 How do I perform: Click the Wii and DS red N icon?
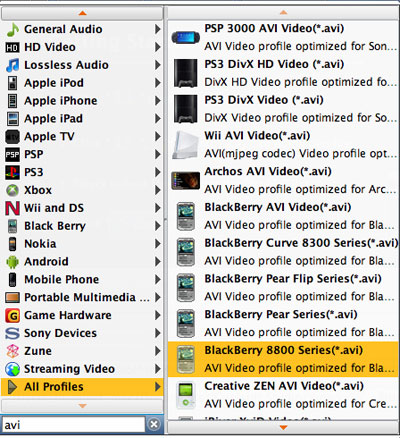coord(12,208)
